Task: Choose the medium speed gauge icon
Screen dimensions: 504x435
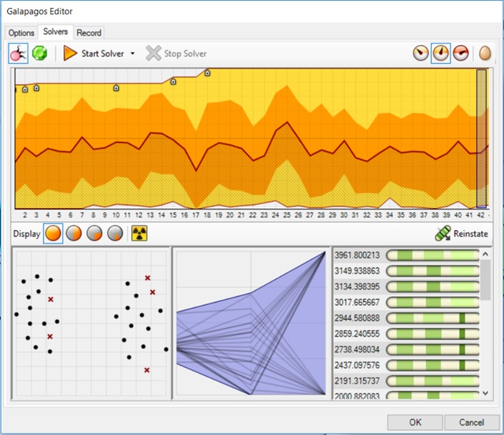Action: [441, 54]
